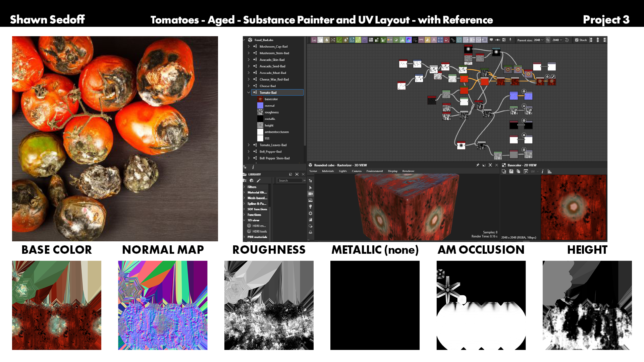644x362 pixels.
Task: Toggle the Stack checkbox in graph toolbar
Action: pyautogui.click(x=577, y=40)
